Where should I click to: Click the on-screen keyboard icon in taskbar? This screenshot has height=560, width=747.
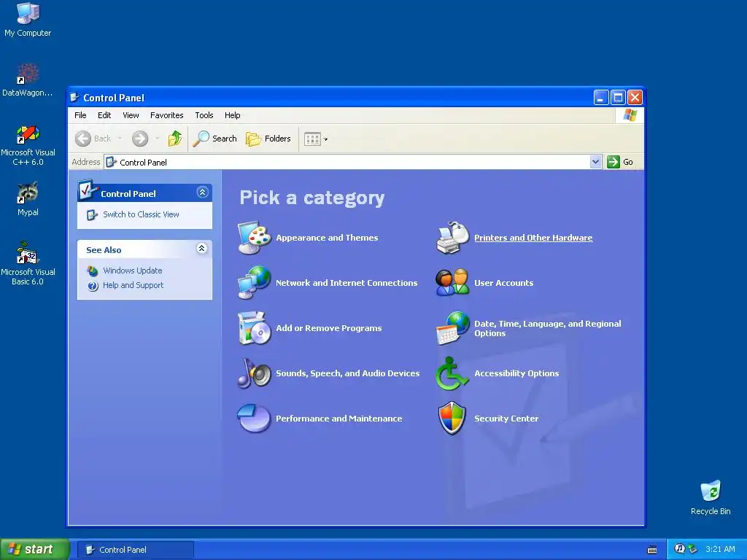[652, 550]
